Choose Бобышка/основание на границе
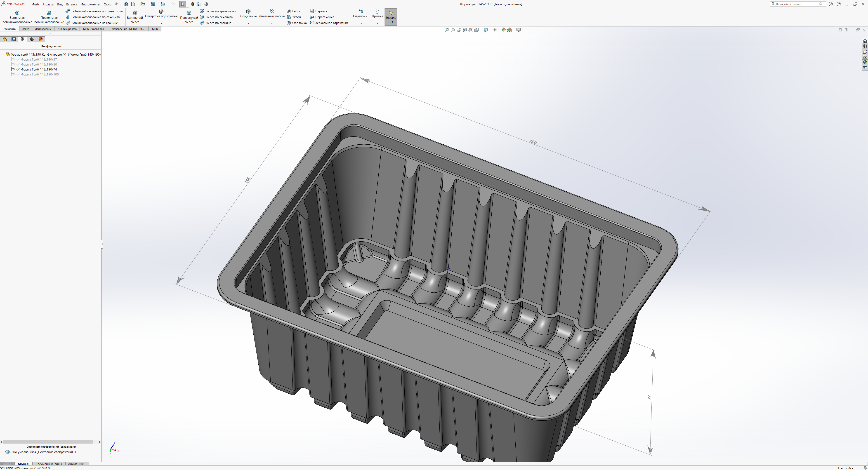This screenshot has height=470, width=868. click(92, 23)
